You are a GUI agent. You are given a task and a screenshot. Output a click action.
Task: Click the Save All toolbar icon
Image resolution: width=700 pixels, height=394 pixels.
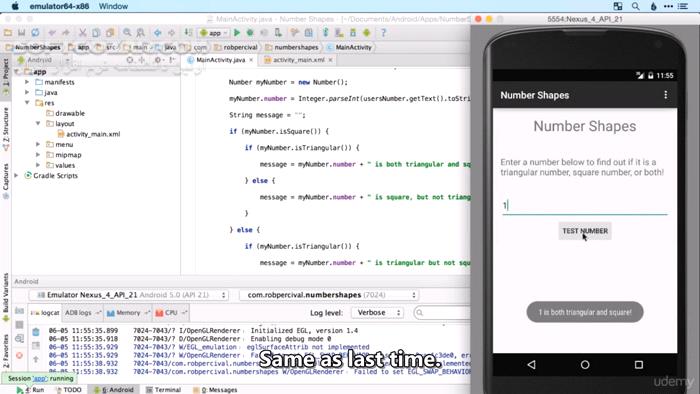(x=21, y=33)
